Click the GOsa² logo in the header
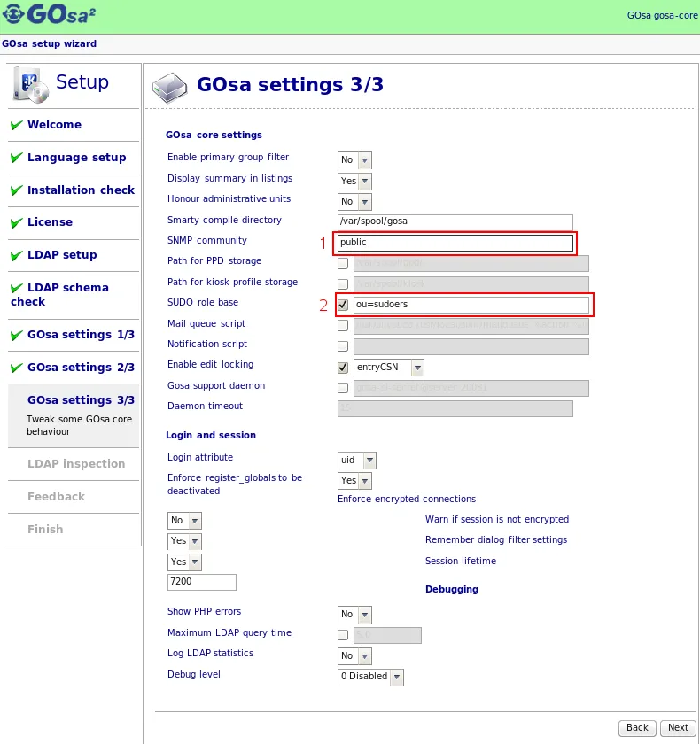Screen dimensions: 700x744 49,14
